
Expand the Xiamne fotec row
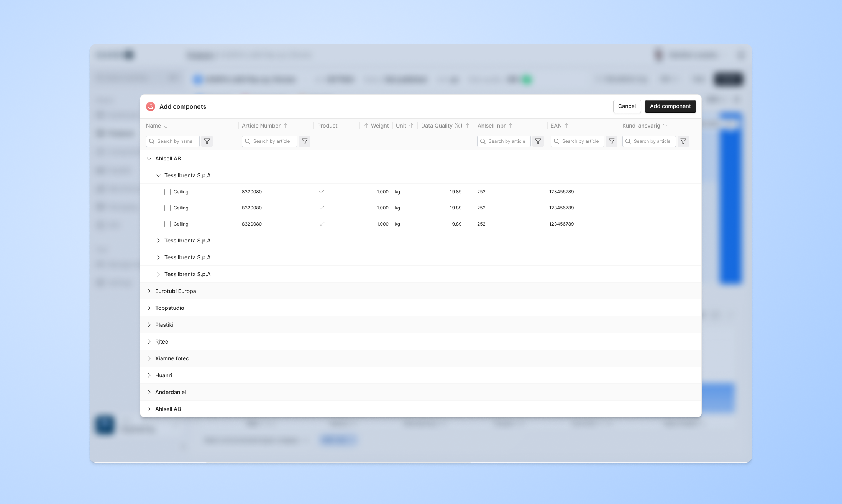click(149, 358)
